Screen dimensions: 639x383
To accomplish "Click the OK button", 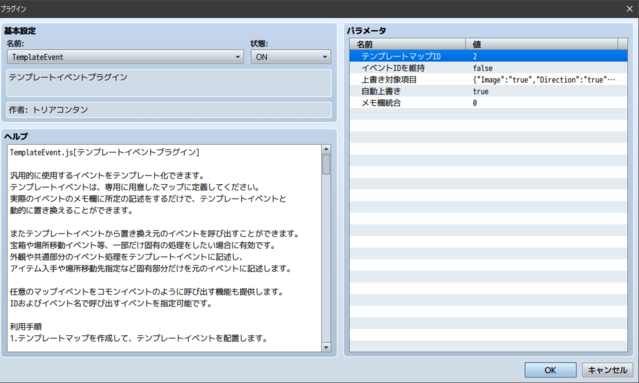I will 550,370.
